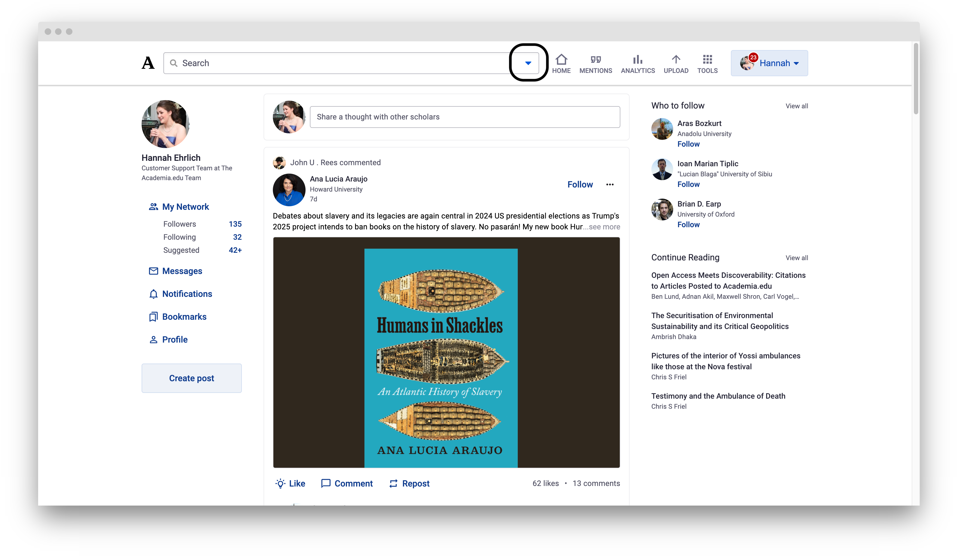Open 'The Securitisation of Environmental Sustainability' paper
This screenshot has width=958, height=560.
pyautogui.click(x=720, y=321)
